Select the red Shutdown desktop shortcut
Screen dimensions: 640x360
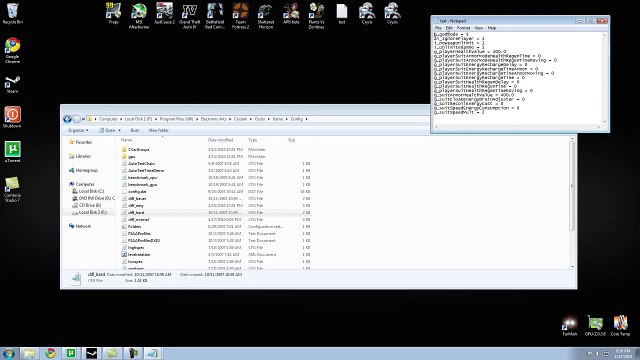[12, 117]
